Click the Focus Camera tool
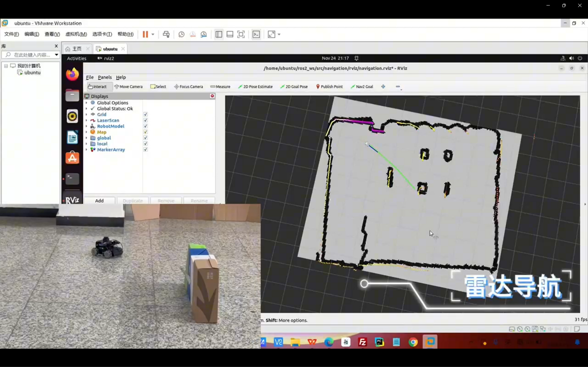 [188, 86]
